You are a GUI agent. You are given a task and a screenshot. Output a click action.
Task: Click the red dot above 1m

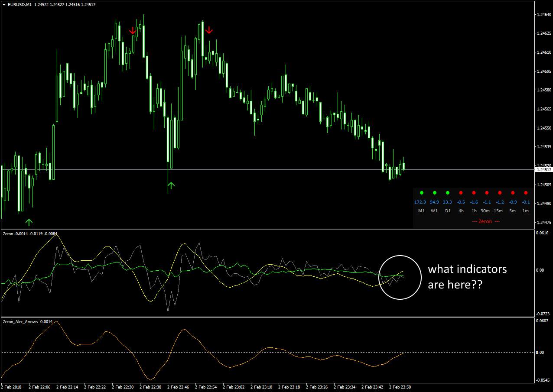pyautogui.click(x=526, y=193)
